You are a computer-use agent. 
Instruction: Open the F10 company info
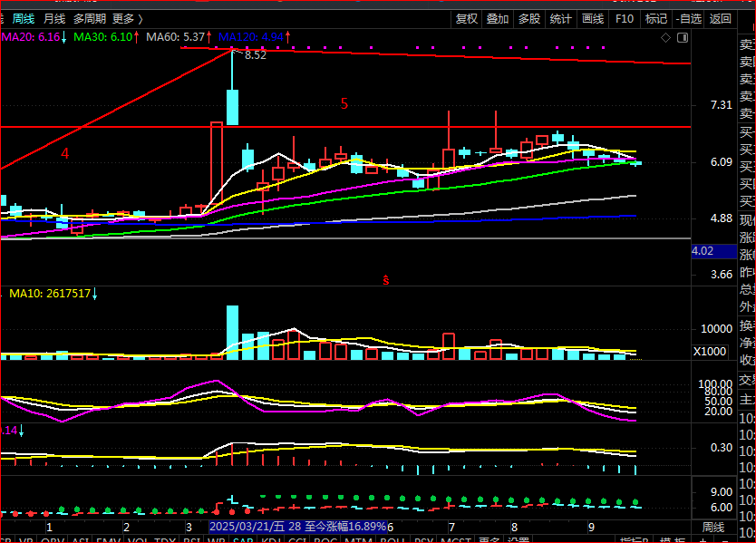(625, 19)
